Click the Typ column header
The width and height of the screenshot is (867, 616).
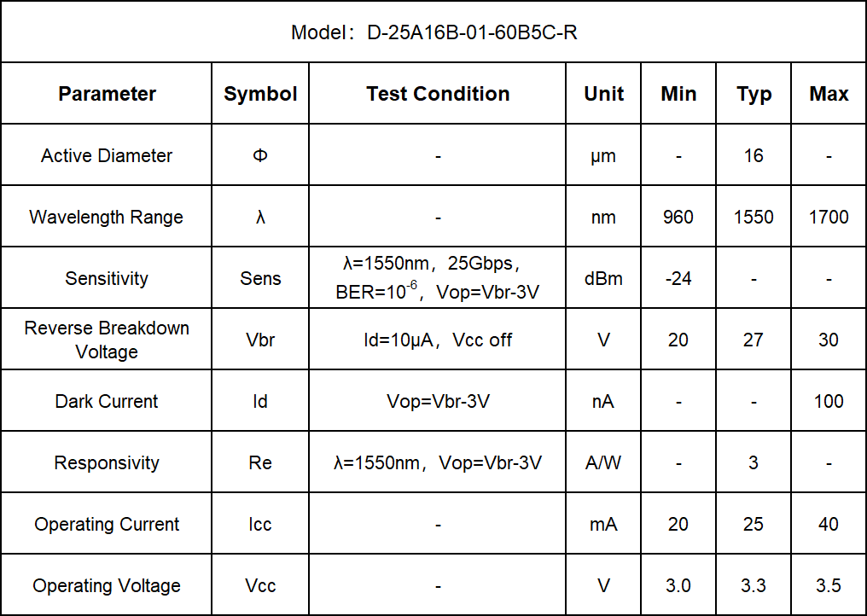pos(754,94)
